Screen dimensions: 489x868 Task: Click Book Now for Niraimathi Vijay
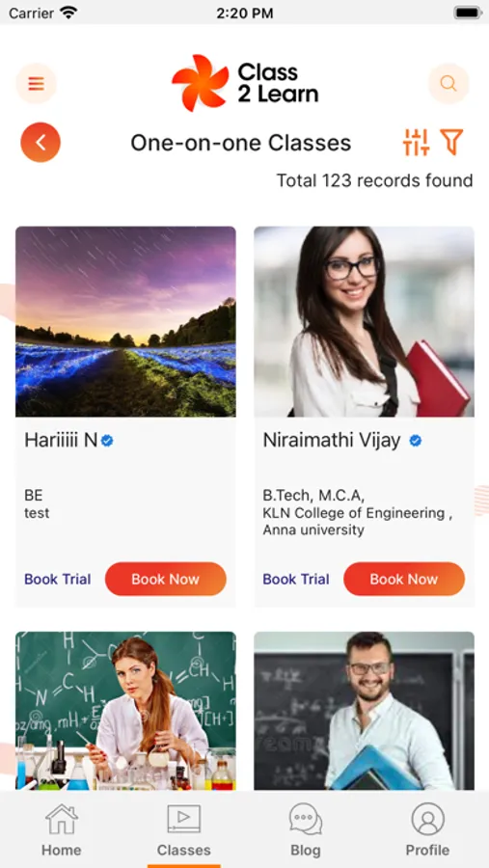(404, 579)
